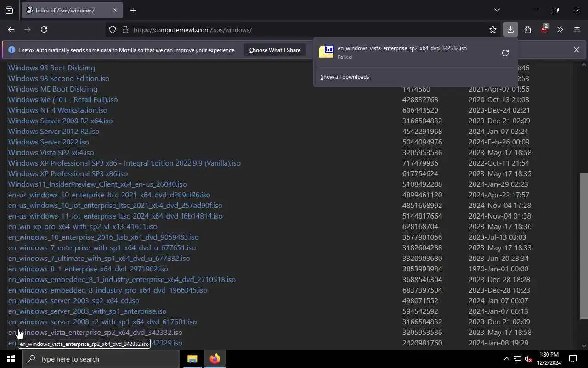Open Windows Me (101 - Retail Full).iso
This screenshot has width=588, height=368.
pyautogui.click(x=63, y=99)
